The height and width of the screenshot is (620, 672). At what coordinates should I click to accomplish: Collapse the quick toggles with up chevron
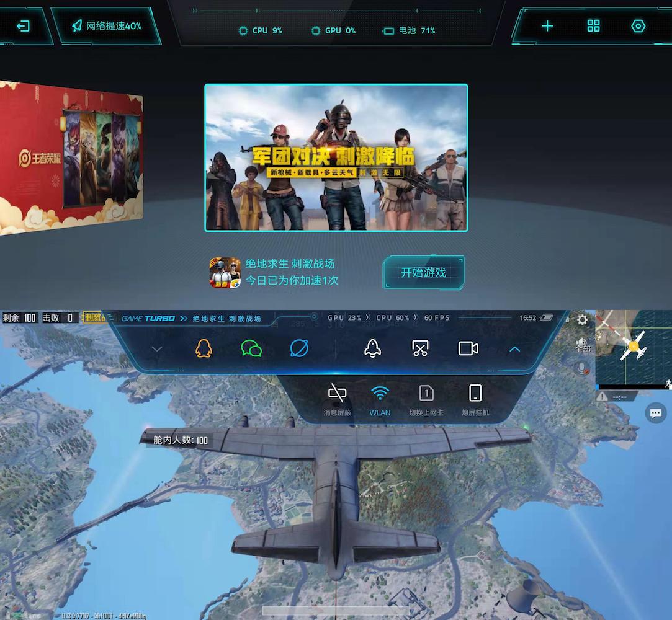[515, 350]
